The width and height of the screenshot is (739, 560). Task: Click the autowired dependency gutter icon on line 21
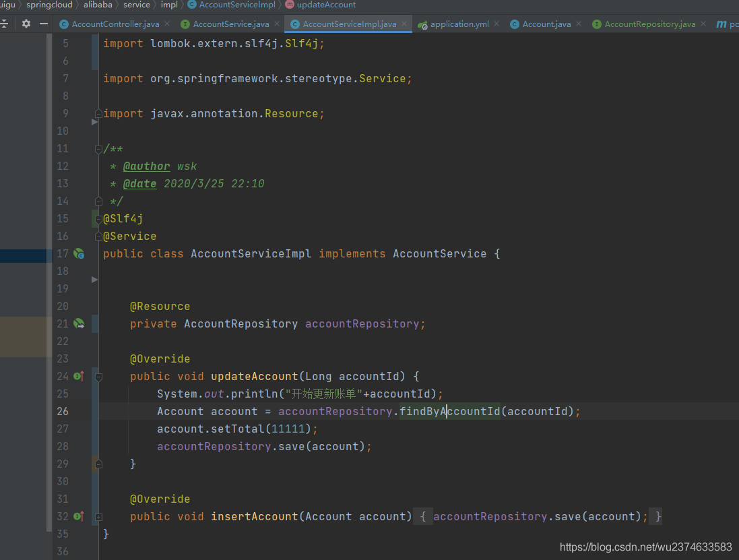click(x=79, y=324)
